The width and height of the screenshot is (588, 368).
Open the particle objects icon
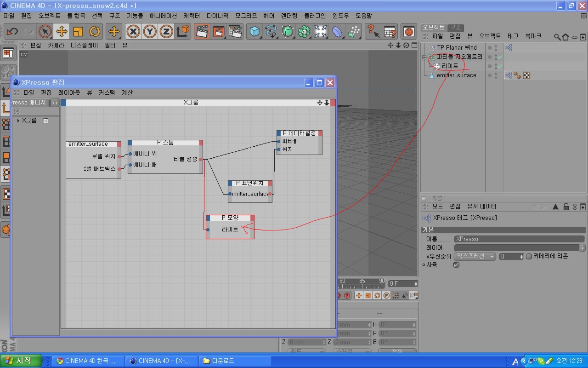(354, 32)
